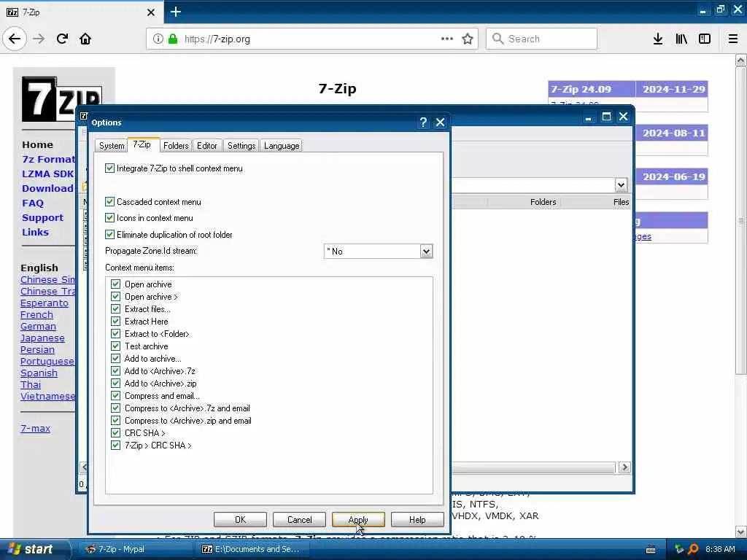Switch site language to French
The height and width of the screenshot is (560, 747).
pyautogui.click(x=36, y=315)
